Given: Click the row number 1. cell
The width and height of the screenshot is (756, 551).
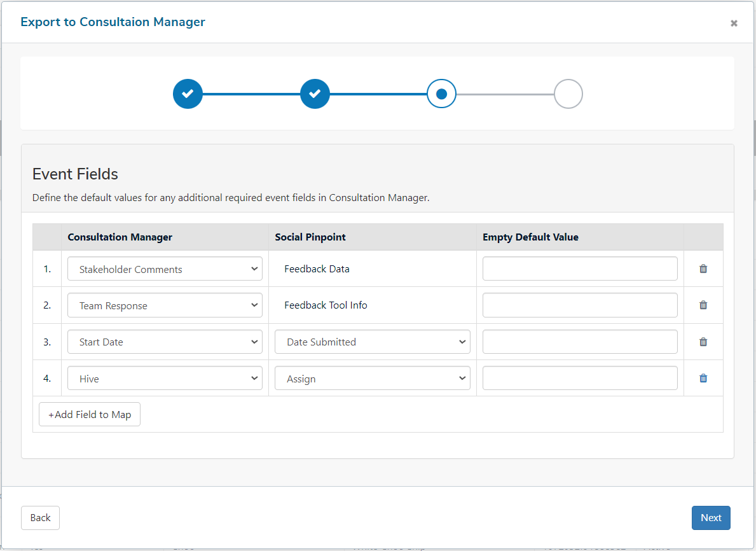Looking at the screenshot, I should click(47, 269).
